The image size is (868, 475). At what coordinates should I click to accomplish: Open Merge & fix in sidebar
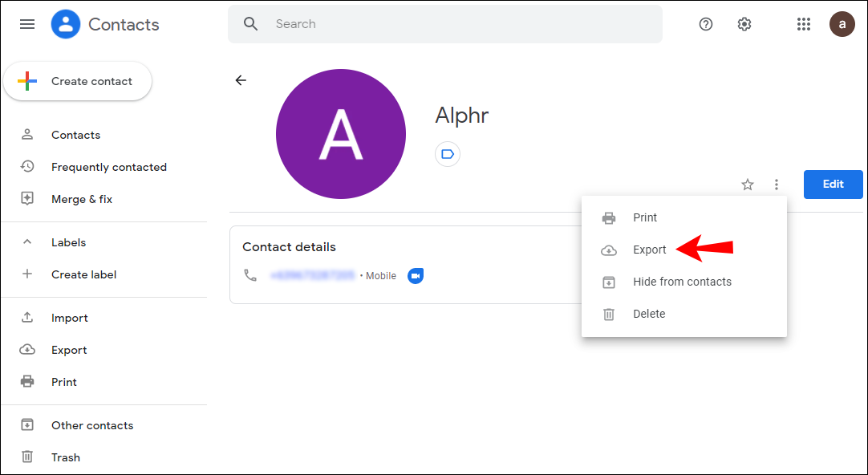point(82,199)
